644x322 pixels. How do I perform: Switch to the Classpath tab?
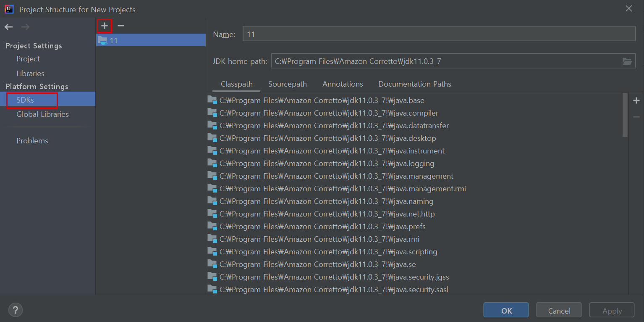(237, 84)
